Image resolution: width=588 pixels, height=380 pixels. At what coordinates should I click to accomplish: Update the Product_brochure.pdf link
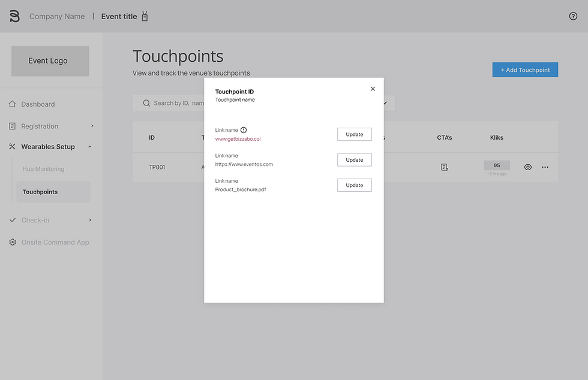click(355, 185)
